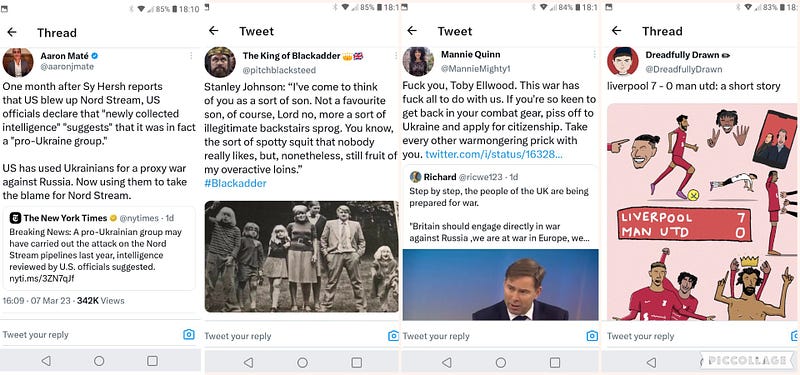Open camera icon in Blackadder reply bar
The image size is (800, 375).
tap(393, 336)
